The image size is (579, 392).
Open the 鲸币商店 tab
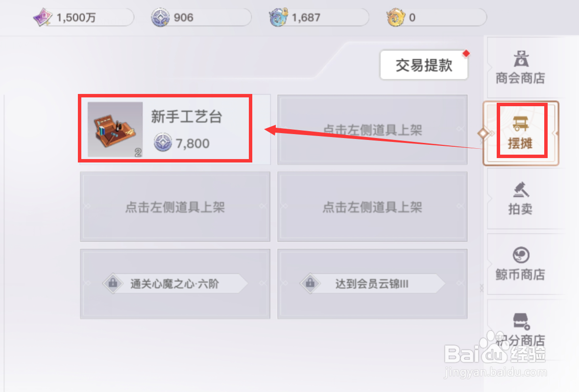(x=520, y=264)
